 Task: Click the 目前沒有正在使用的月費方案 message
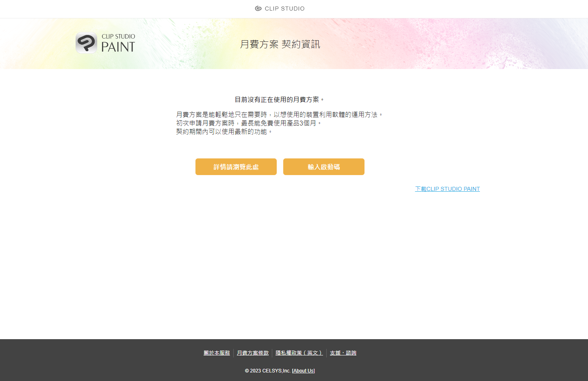[x=280, y=100]
